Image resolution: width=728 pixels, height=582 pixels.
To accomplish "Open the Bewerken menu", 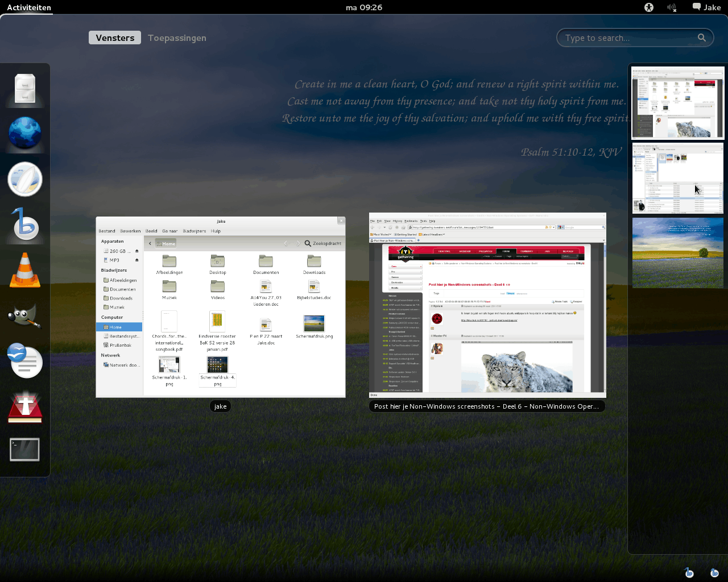I will click(130, 231).
